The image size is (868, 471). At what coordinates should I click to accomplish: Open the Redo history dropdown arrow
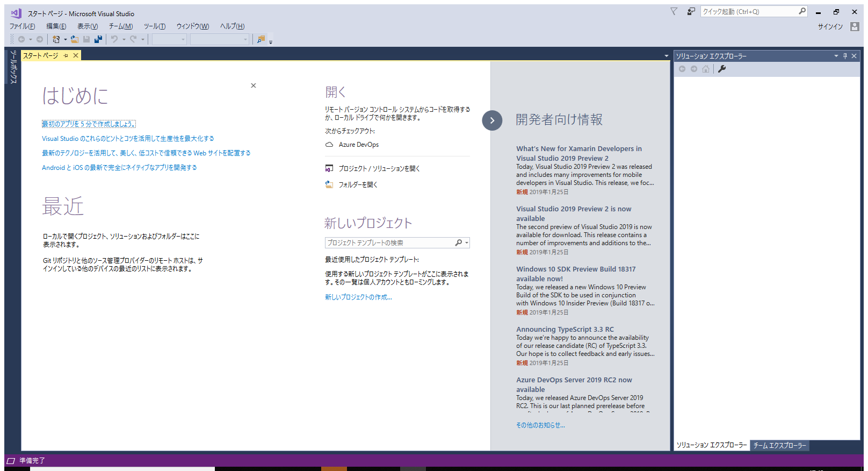tap(143, 39)
